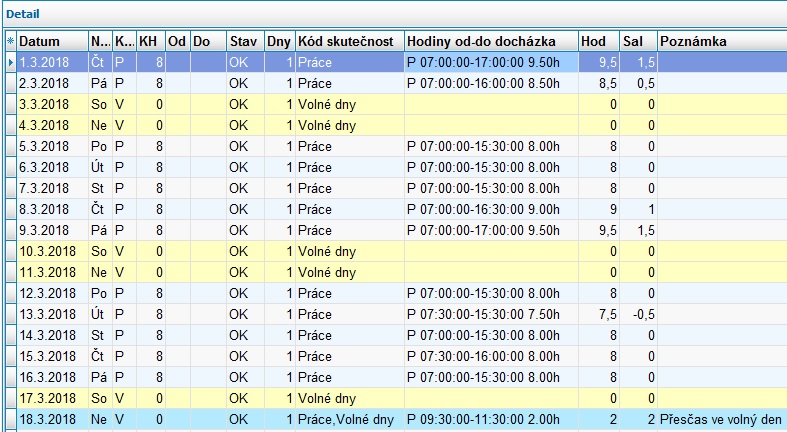Click the Sal value -0,5 cell
The image size is (787, 432).
(x=638, y=315)
